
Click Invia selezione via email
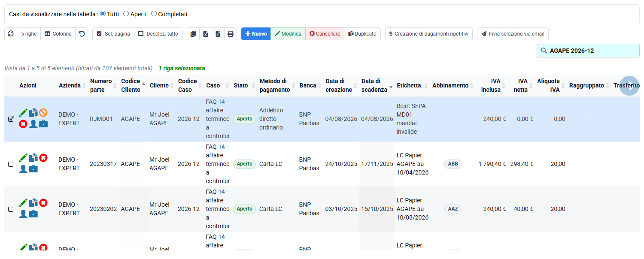513,34
